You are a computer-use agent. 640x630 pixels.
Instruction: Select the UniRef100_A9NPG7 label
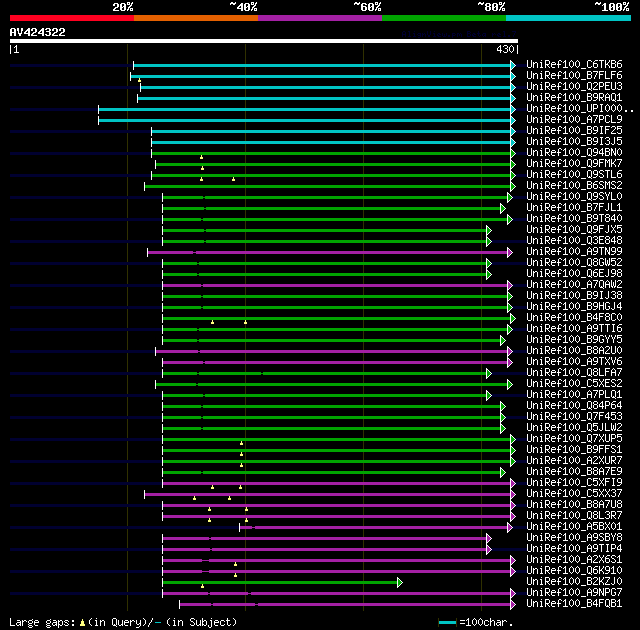tap(574, 593)
